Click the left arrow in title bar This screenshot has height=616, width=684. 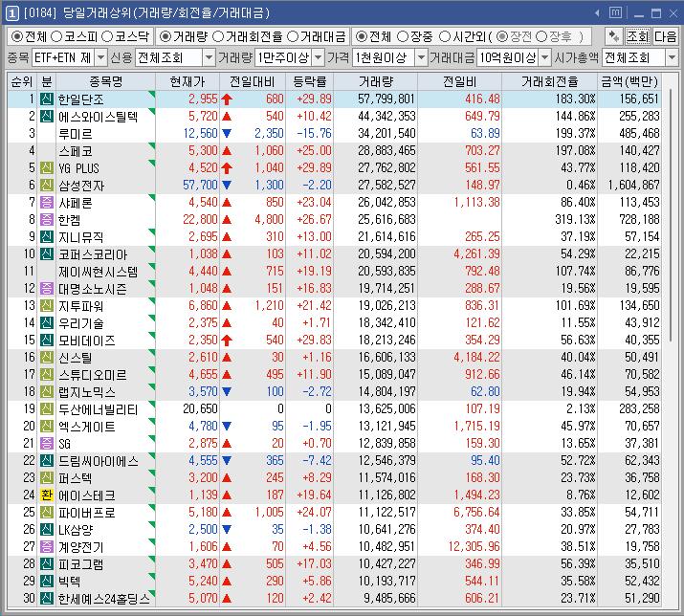(597, 13)
